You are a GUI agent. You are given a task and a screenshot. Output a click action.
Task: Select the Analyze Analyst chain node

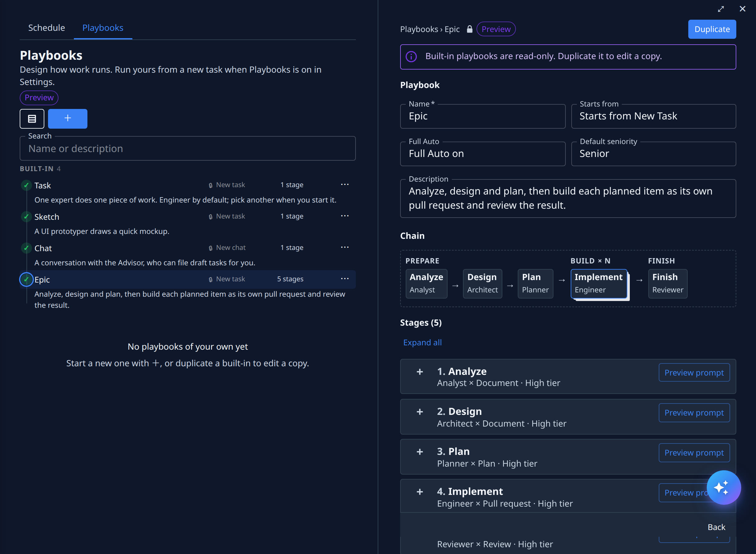click(x=426, y=283)
